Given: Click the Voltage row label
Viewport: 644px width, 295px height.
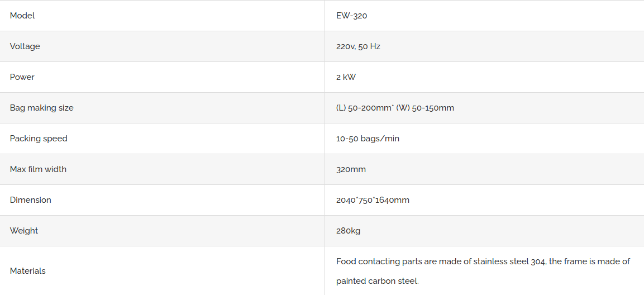Looking at the screenshot, I should 25,46.
